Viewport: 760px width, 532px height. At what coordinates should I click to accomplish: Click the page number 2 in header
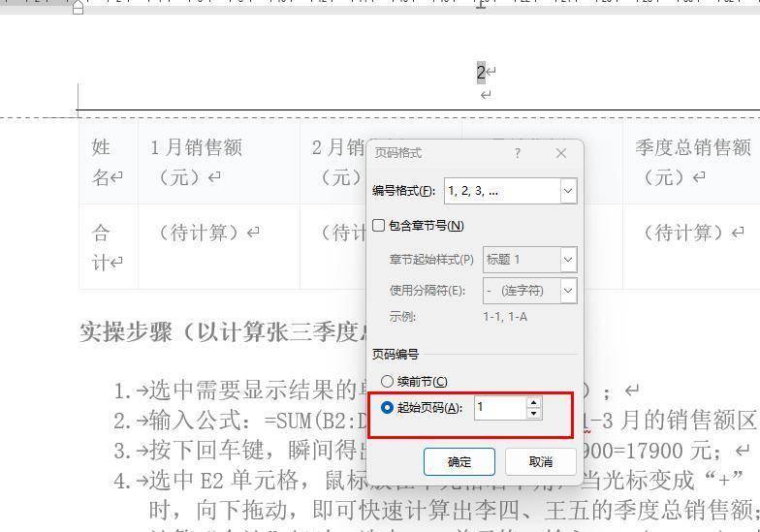(x=480, y=72)
